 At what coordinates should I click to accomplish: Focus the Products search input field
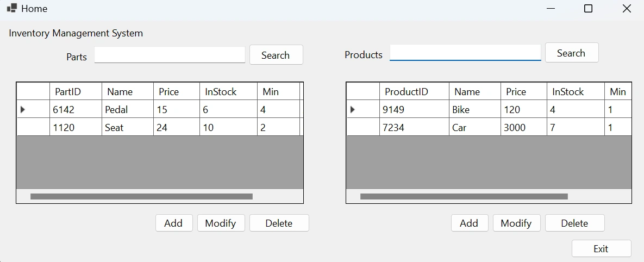[x=465, y=53]
